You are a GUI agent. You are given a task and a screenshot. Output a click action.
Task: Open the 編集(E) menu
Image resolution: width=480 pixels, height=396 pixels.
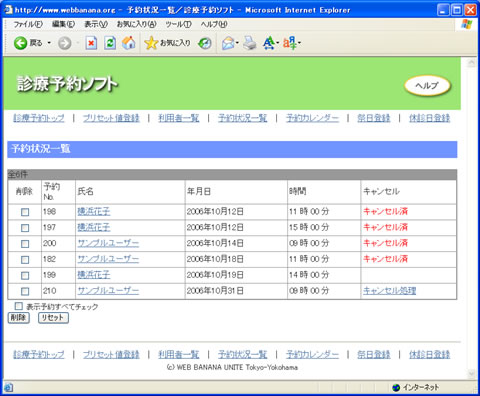tap(63, 24)
